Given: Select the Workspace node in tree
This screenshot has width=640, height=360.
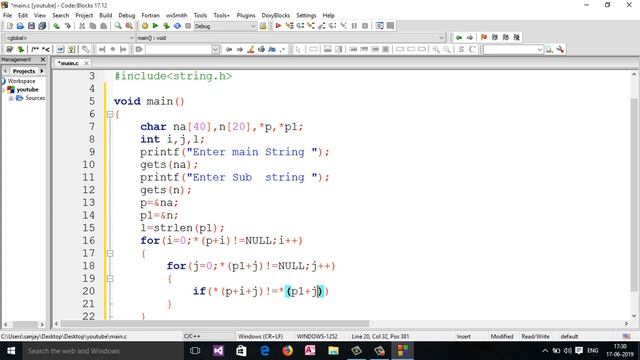Looking at the screenshot, I should 21,81.
